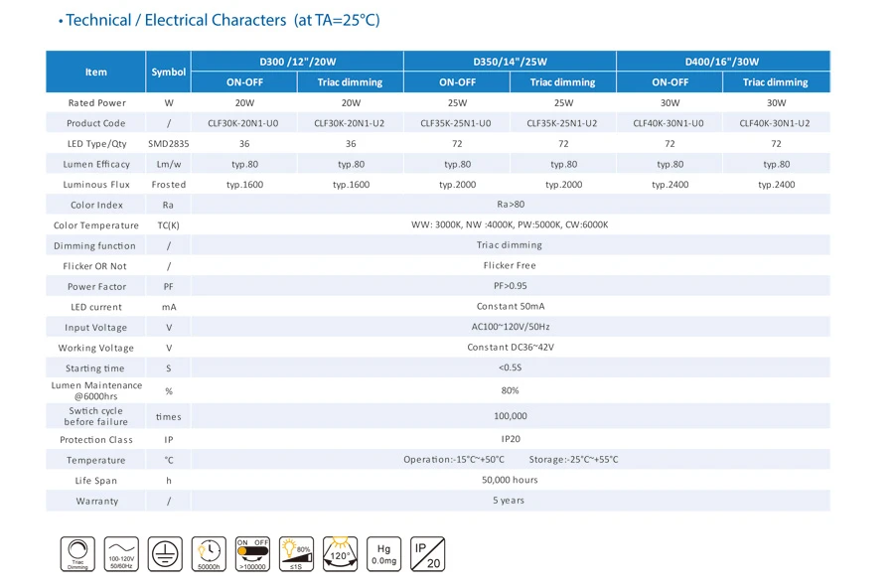Click the Item column header
894x588 pixels.
[95, 72]
